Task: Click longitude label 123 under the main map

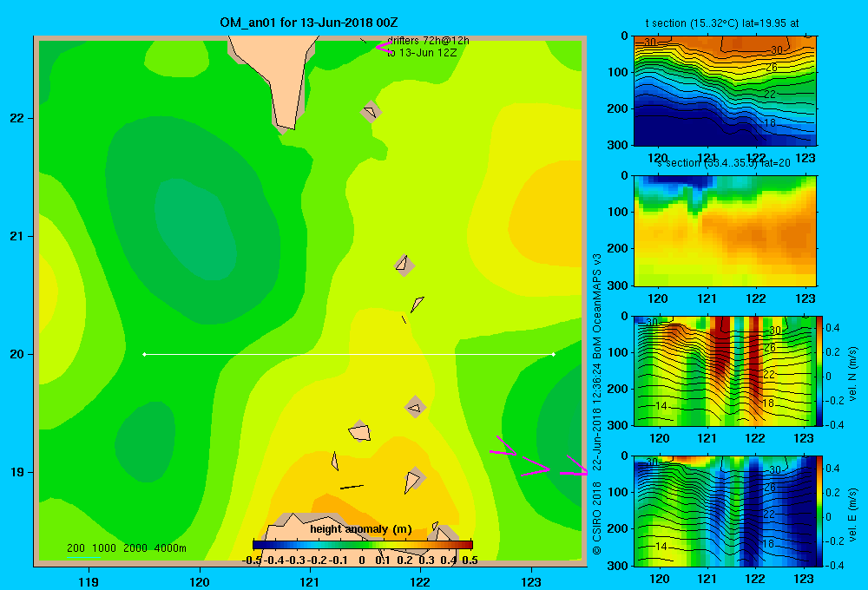Action: tap(531, 581)
